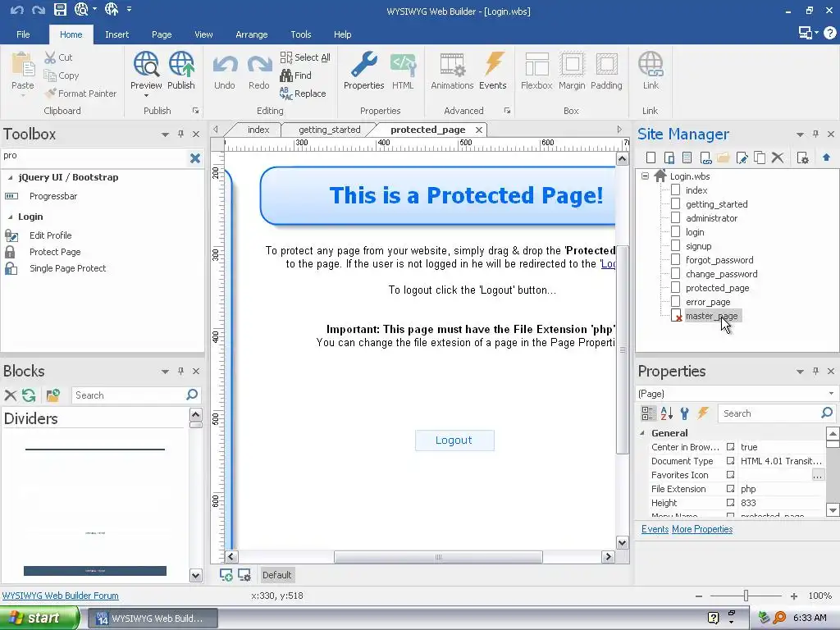The height and width of the screenshot is (630, 840).
Task: Open the Insert ribbon tab
Action: (116, 34)
